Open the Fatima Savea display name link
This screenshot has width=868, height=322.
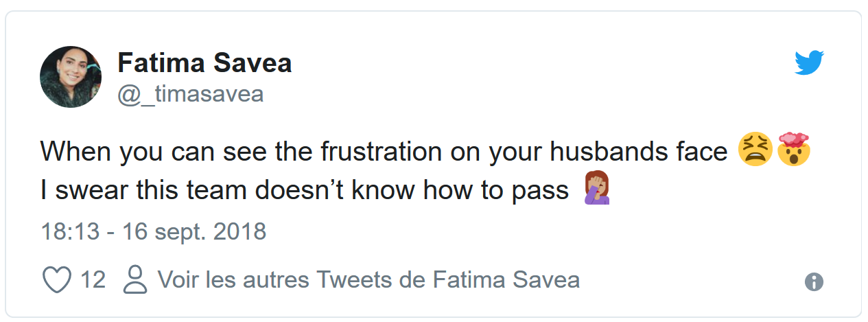click(204, 63)
